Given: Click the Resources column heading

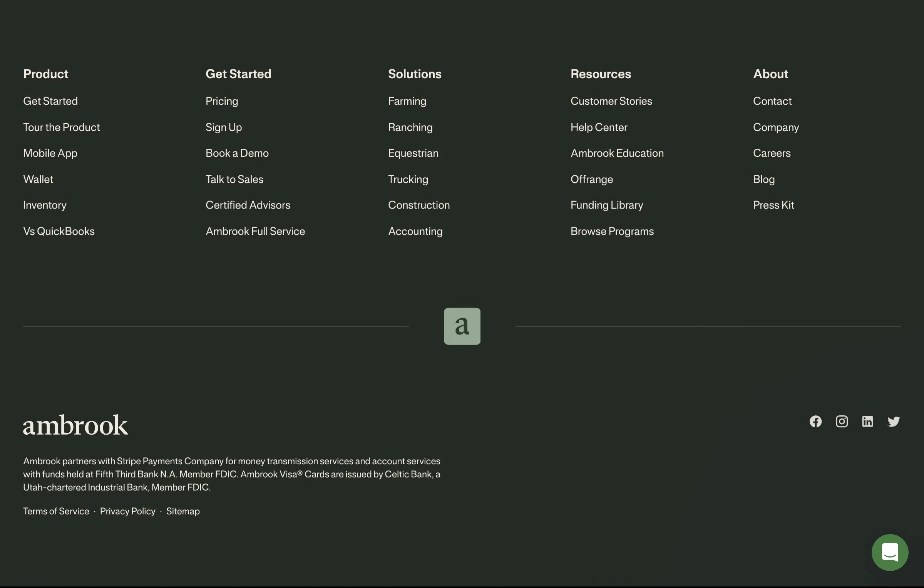Looking at the screenshot, I should coord(601,74).
